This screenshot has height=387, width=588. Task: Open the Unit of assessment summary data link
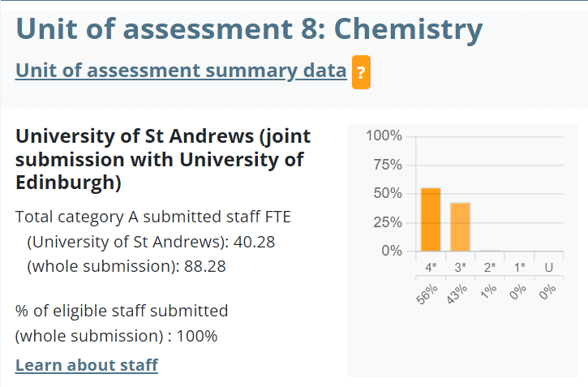pyautogui.click(x=181, y=71)
